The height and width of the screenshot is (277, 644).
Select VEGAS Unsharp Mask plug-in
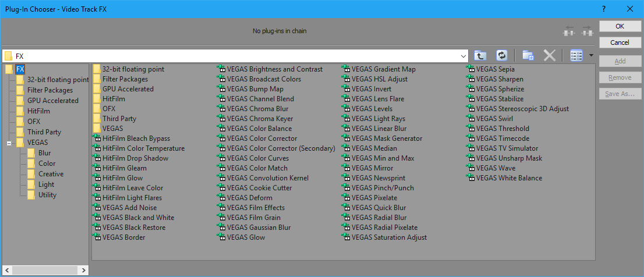[504, 158]
